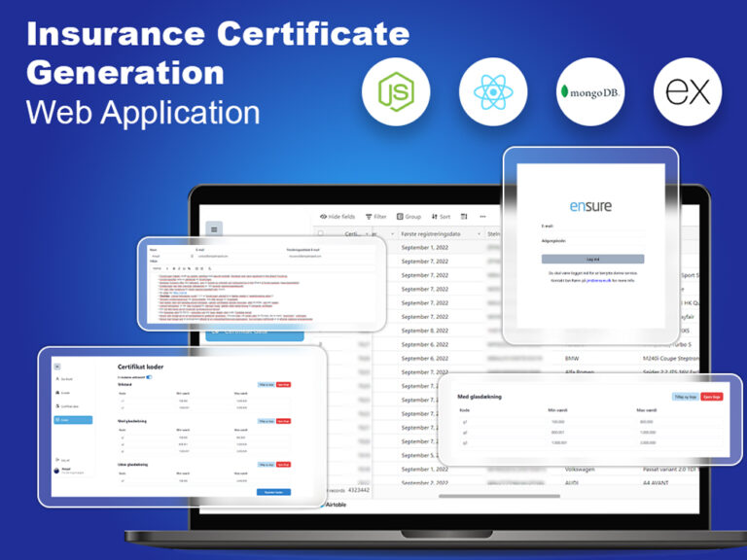Click the user avatar at sidebar bottom
This screenshot has width=747, height=560.
click(56, 471)
